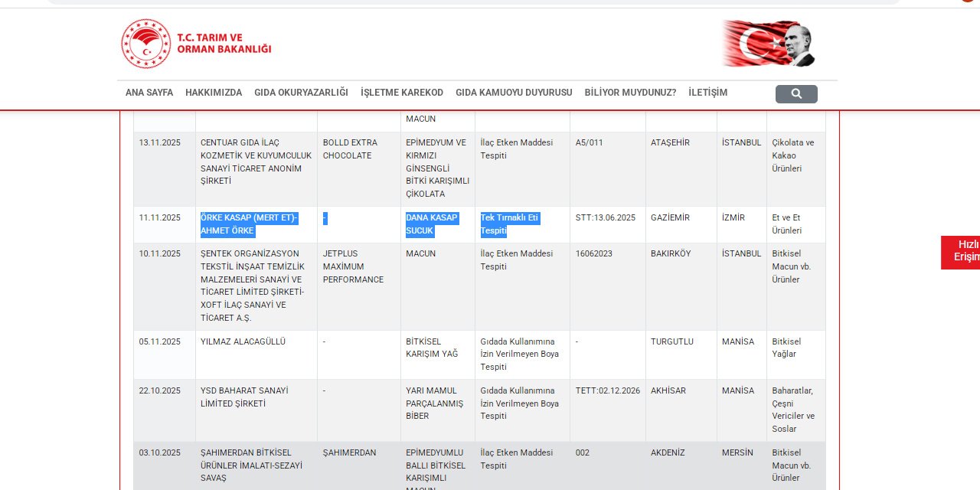Click JETPLUS MAXIMUM PERFORMANCE brand cell

tap(353, 266)
